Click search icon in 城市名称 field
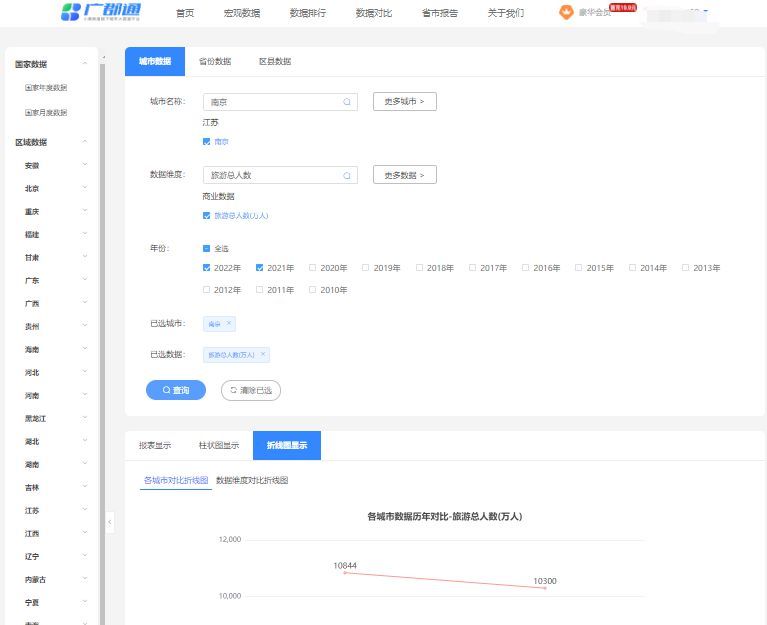This screenshot has width=767, height=625. 347,102
